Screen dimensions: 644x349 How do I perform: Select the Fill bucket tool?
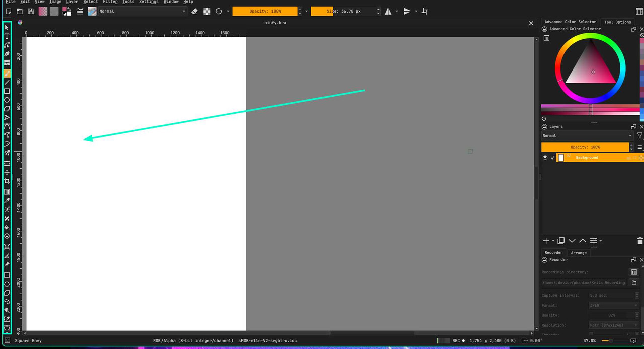(7, 227)
